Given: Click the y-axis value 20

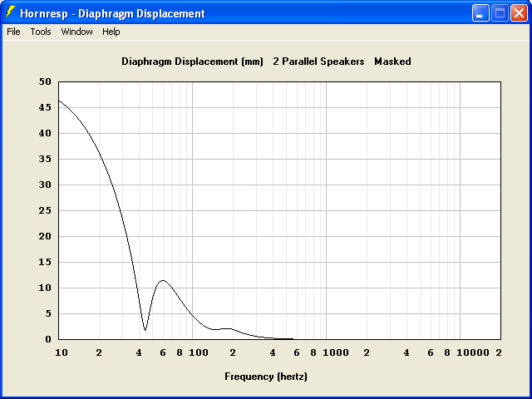Looking at the screenshot, I should tap(45, 236).
